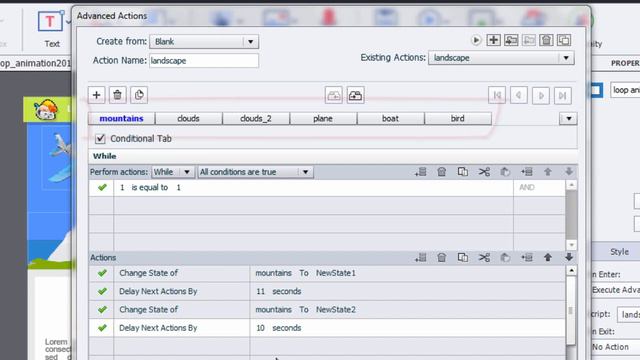Click the '1 is equal to 1' condition text
The width and height of the screenshot is (640, 360).
150,187
